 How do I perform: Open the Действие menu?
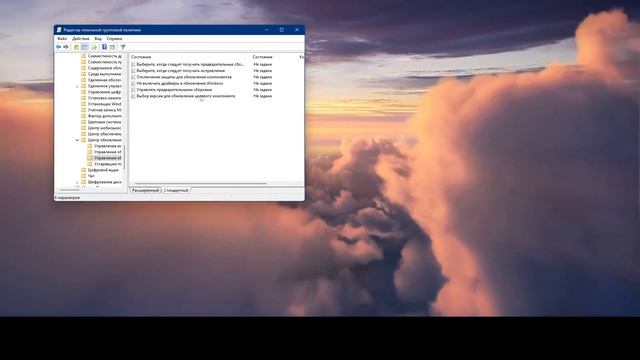pyautogui.click(x=80, y=39)
